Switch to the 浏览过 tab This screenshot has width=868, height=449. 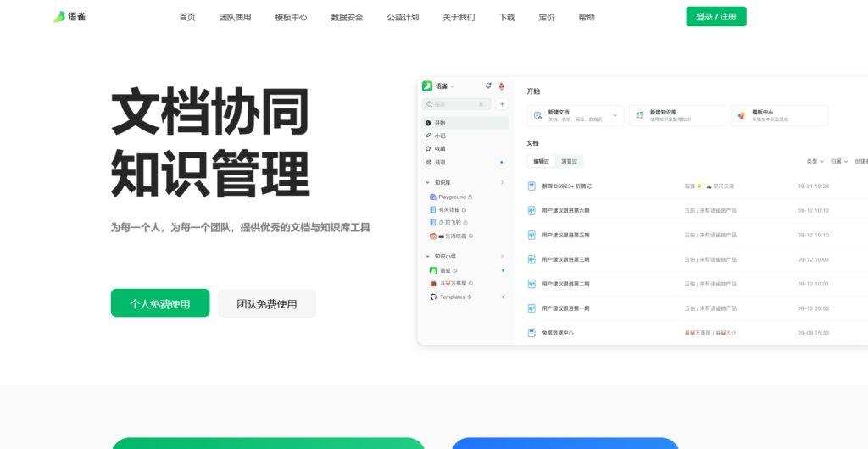(x=569, y=162)
